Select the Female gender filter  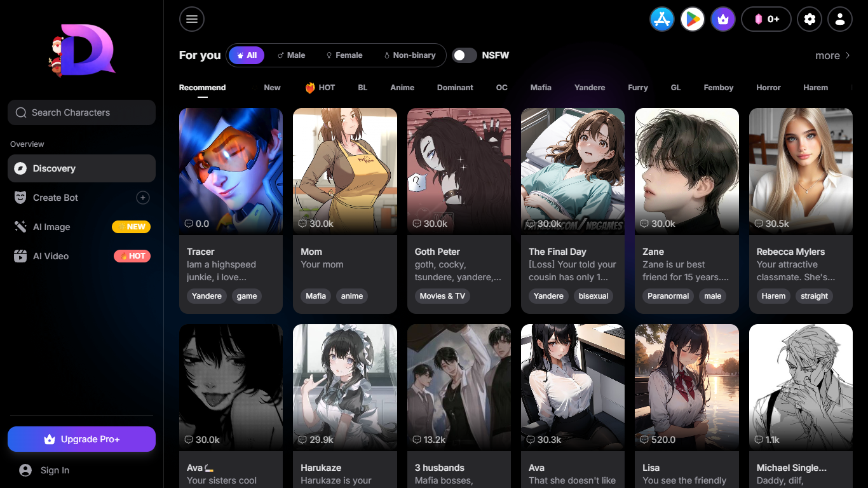click(344, 55)
